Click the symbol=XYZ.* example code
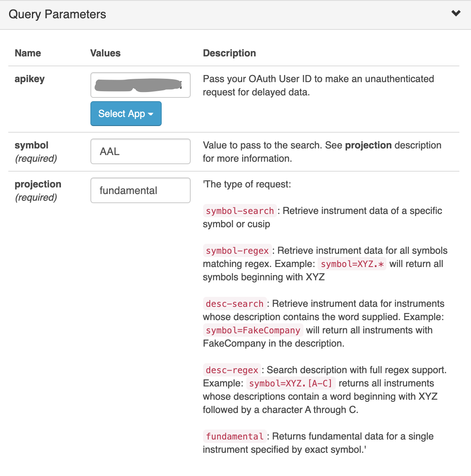471x476 pixels. coord(351,264)
